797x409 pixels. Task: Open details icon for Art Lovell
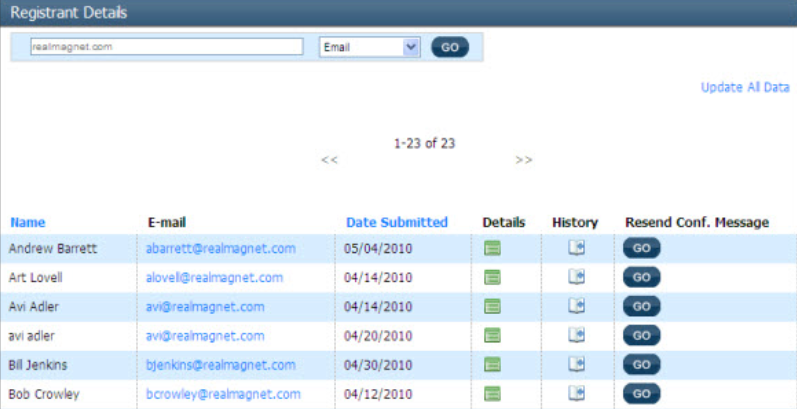pos(492,277)
